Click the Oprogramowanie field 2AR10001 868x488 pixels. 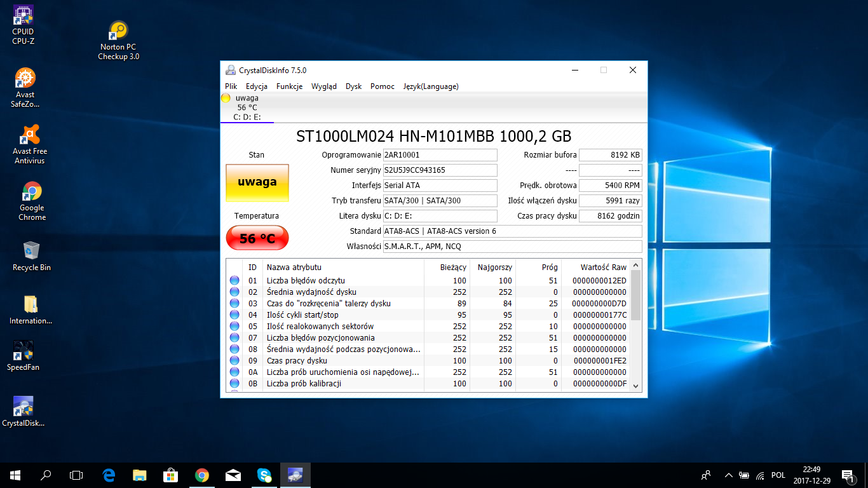(440, 155)
